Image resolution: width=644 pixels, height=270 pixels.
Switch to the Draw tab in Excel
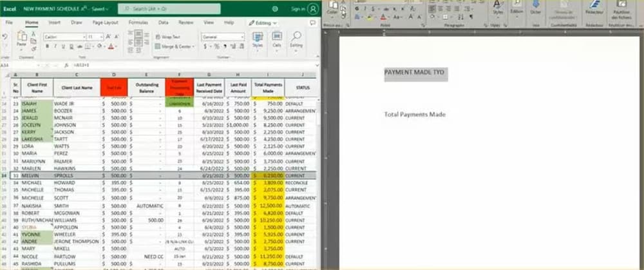tap(77, 23)
